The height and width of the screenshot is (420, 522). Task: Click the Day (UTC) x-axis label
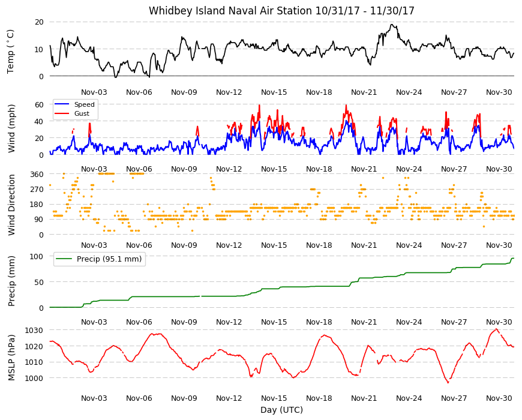pos(281,410)
